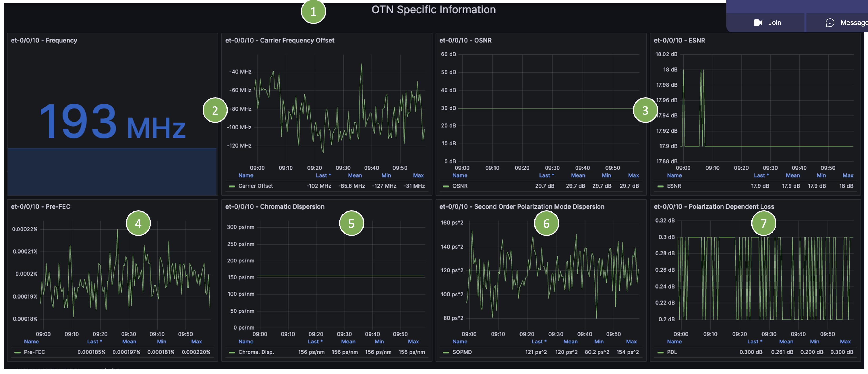The height and width of the screenshot is (374, 868).
Task: Click green annotation circle number 7
Action: point(764,223)
